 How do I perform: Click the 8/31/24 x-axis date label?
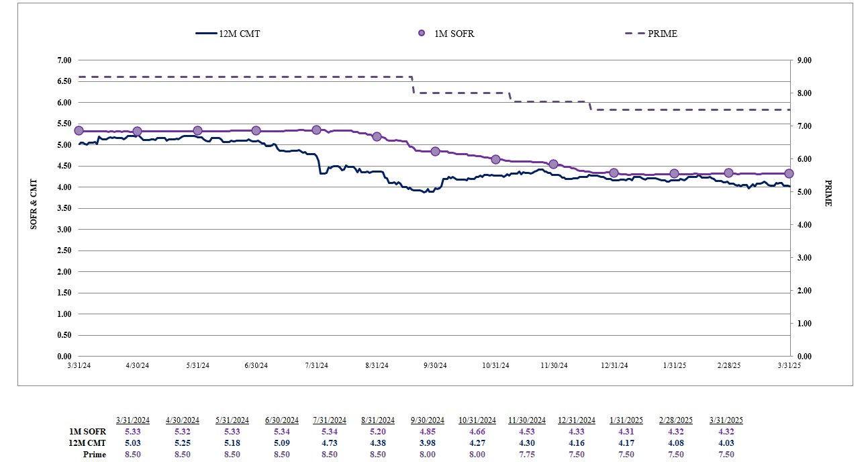pos(377,365)
